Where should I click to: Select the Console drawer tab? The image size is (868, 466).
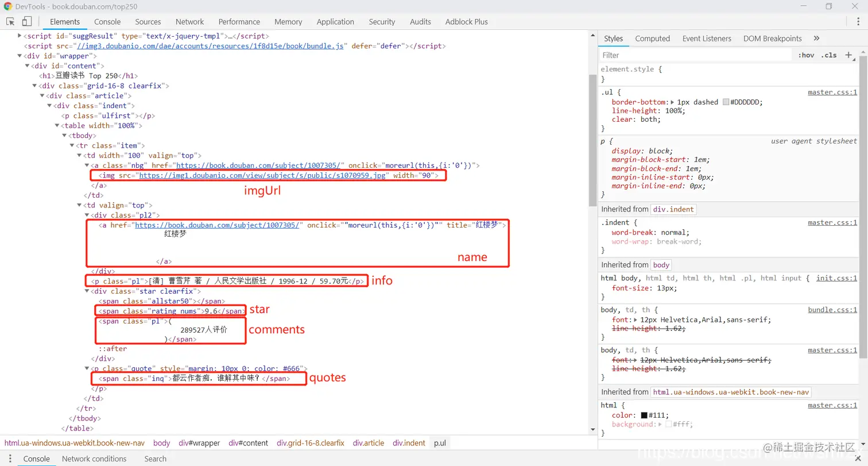pos(36,459)
